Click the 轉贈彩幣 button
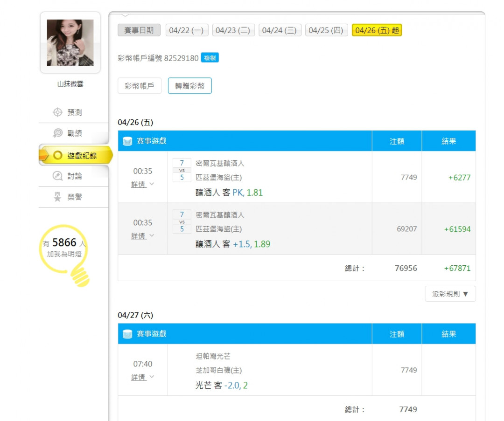Image resolution: width=504 pixels, height=421 pixels. [189, 86]
